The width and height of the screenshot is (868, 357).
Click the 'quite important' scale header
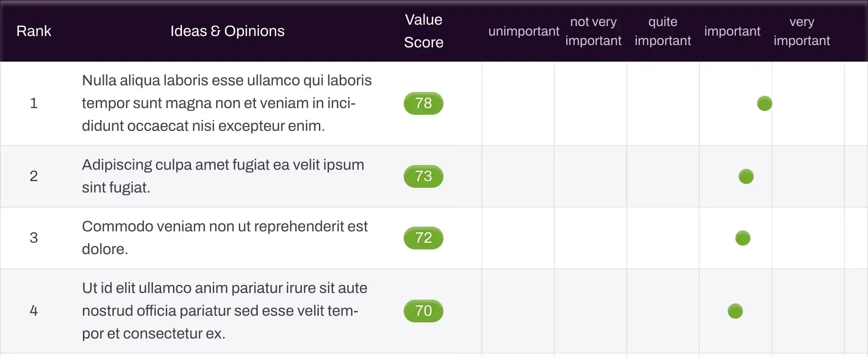(662, 31)
